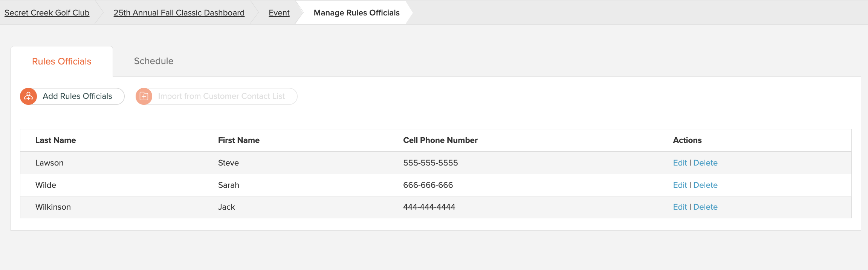Click the orange Add Rules Officials person icon
This screenshot has height=270, width=868.
(28, 97)
